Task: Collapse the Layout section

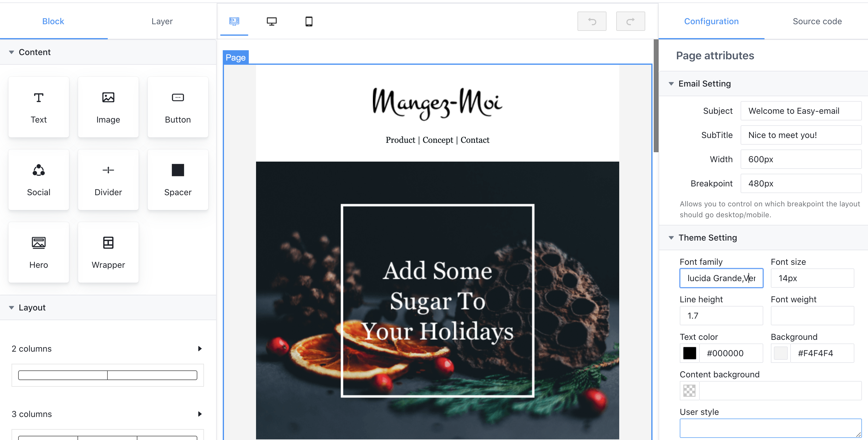Action: 13,307
